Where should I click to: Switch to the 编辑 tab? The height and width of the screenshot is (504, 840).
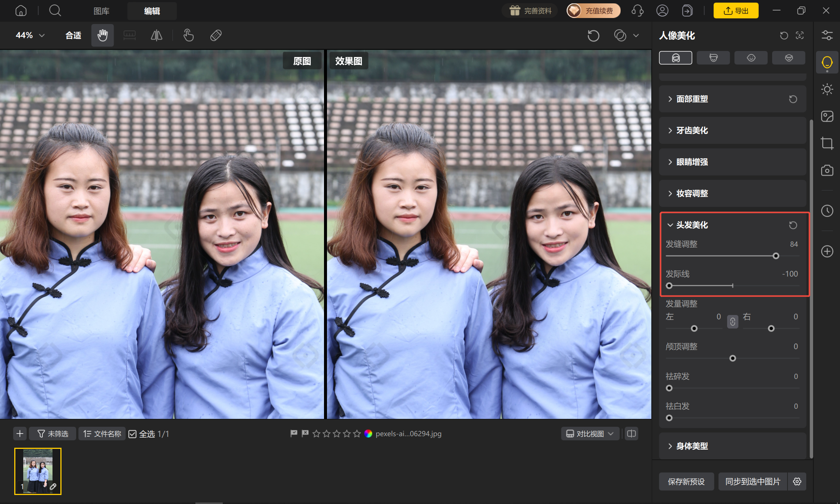click(x=152, y=11)
